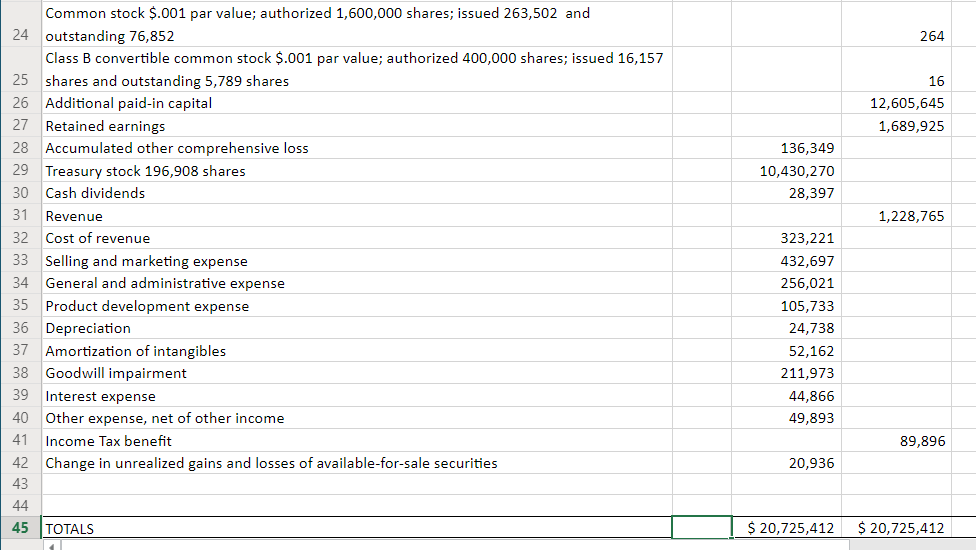Select the 'Additional paid-in capital' cell
The width and height of the screenshot is (976, 550).
tap(357, 103)
